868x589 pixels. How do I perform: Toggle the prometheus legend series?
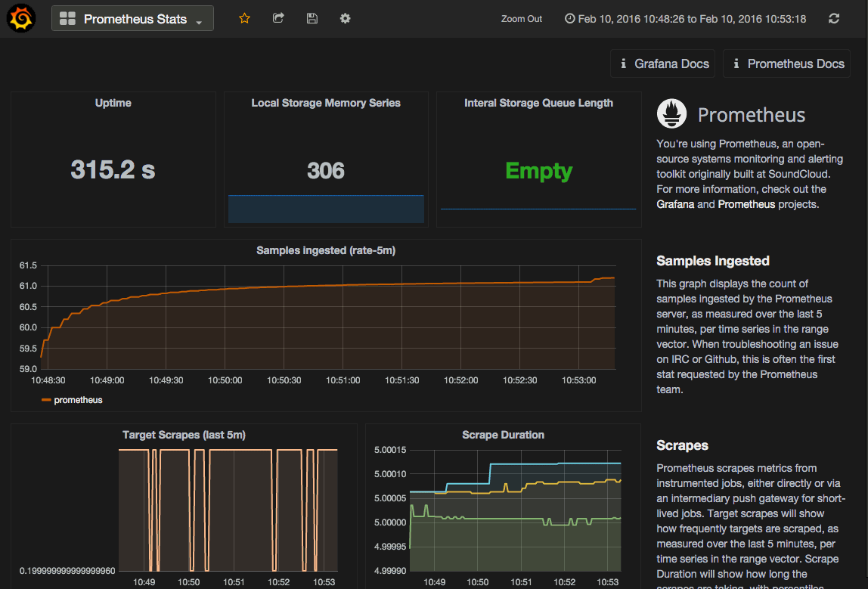coord(78,400)
